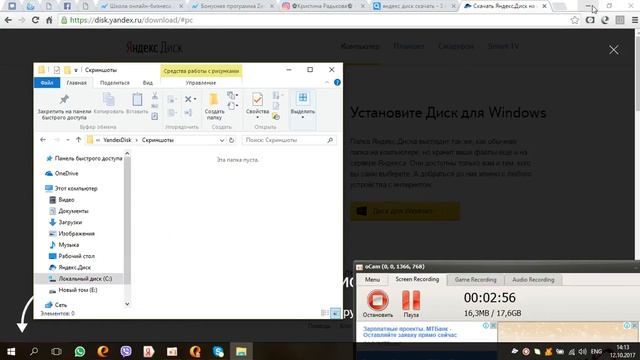This screenshot has height=360, width=640.
Task: Open the address bar history dropdown
Action: 222,140
